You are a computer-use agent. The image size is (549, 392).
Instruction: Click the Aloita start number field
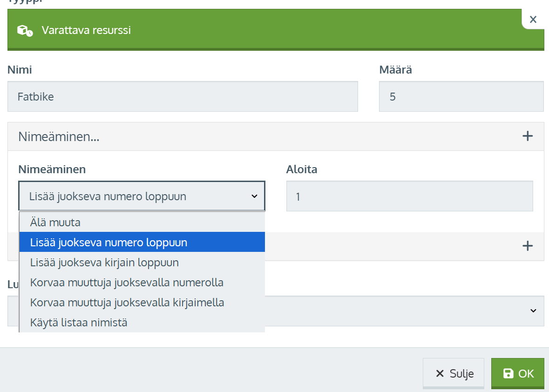click(409, 196)
